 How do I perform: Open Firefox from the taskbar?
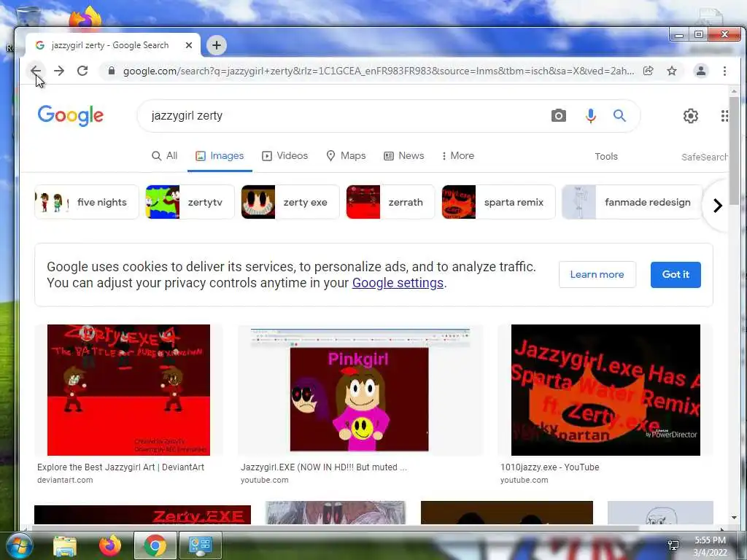[110, 545]
